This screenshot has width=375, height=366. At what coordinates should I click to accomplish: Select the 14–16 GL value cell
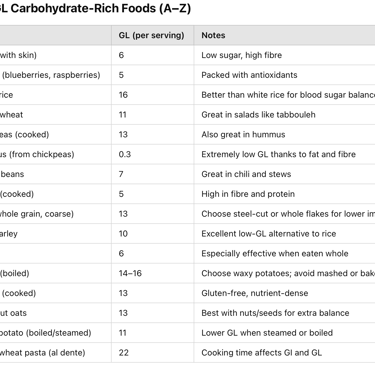click(153, 273)
